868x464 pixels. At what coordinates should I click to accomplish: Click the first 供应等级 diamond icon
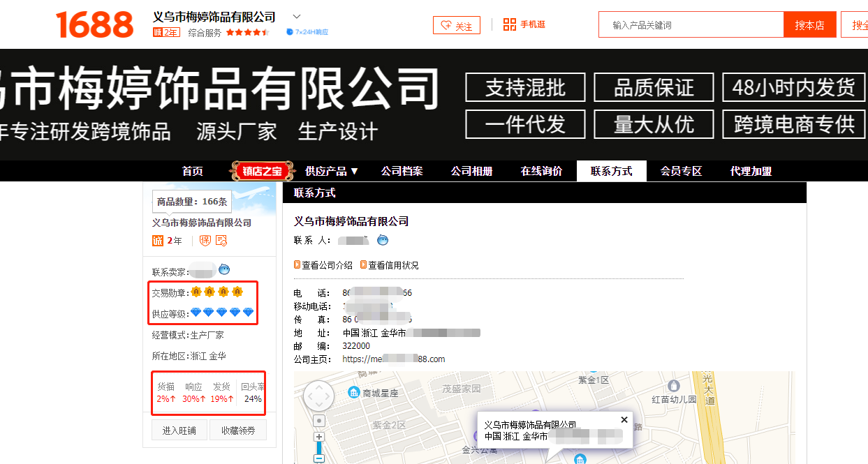click(x=196, y=313)
